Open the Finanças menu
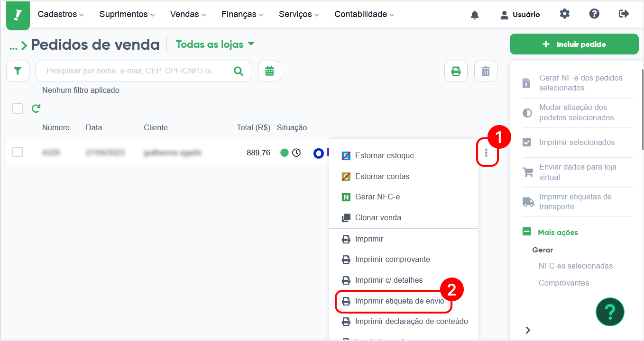 tap(243, 15)
